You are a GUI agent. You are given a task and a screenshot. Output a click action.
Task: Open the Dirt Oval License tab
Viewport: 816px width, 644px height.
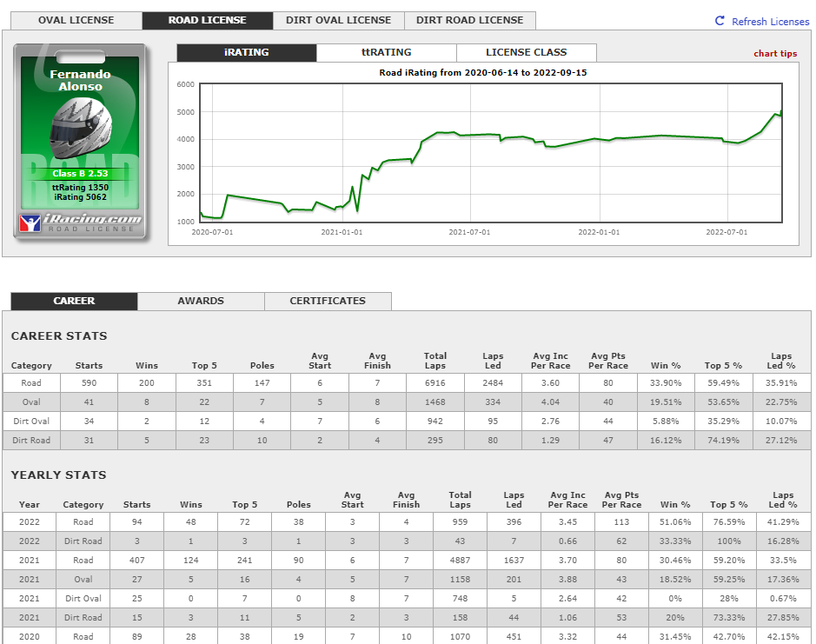pos(338,20)
